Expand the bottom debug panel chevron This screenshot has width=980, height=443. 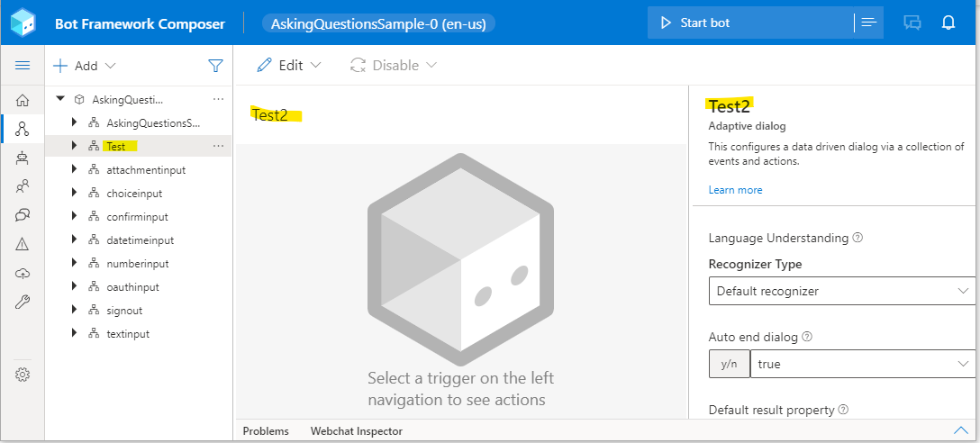(960, 429)
